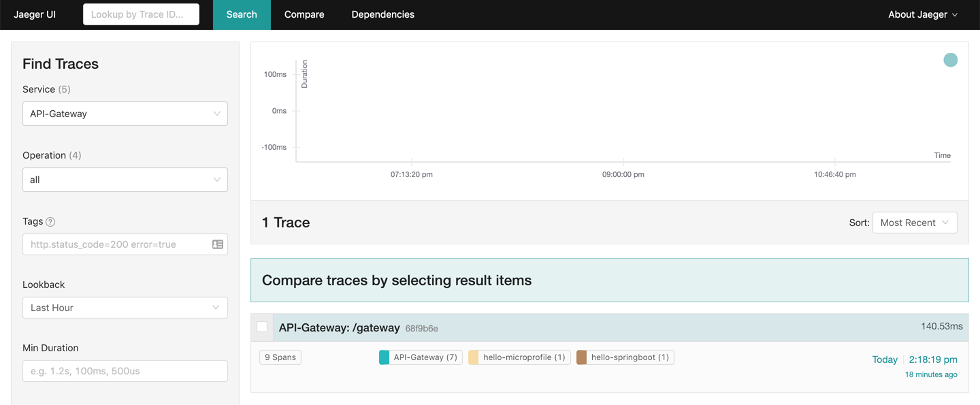Screen dimensions: 980x405
Task: Expand the Operation dropdown set to all
Action: (125, 180)
